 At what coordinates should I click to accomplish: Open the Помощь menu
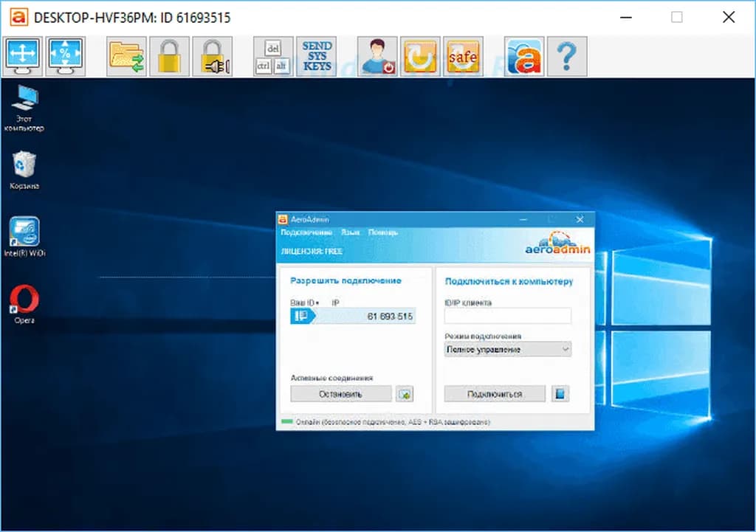tap(382, 232)
